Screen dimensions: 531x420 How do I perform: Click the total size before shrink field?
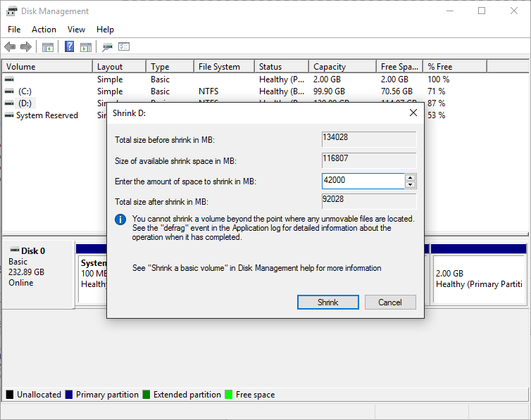point(369,139)
